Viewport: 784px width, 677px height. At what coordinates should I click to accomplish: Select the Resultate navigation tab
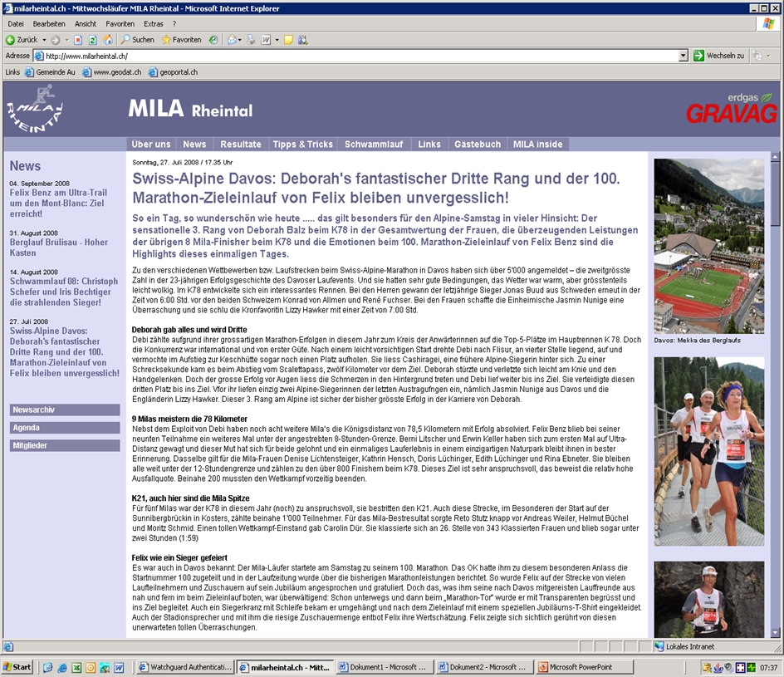click(241, 144)
